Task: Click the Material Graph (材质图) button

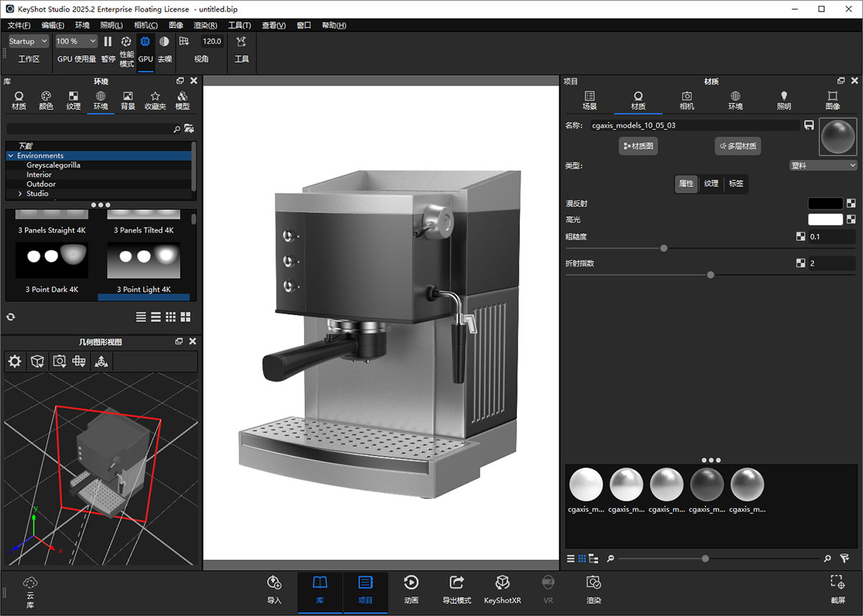Action: (638, 146)
